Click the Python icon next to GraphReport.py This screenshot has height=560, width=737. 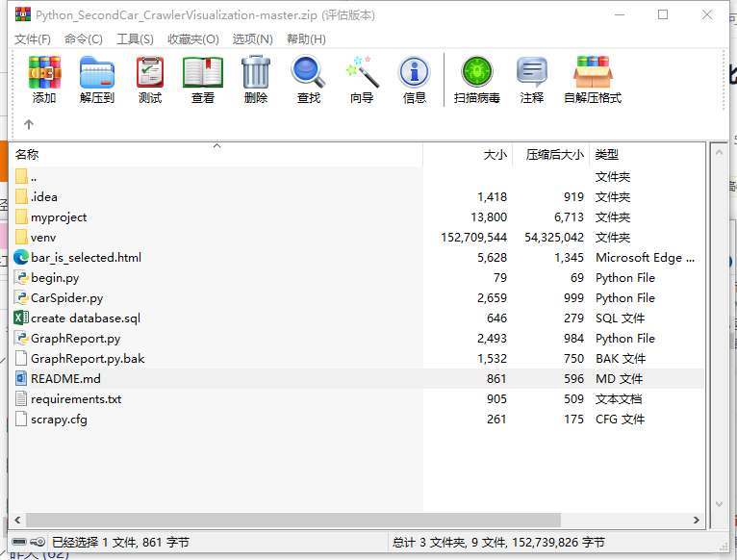(x=21, y=338)
